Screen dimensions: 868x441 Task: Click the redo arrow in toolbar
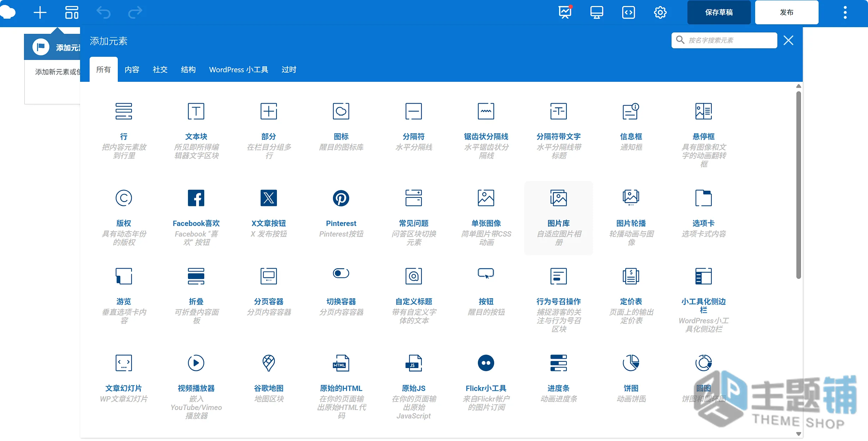click(x=135, y=12)
